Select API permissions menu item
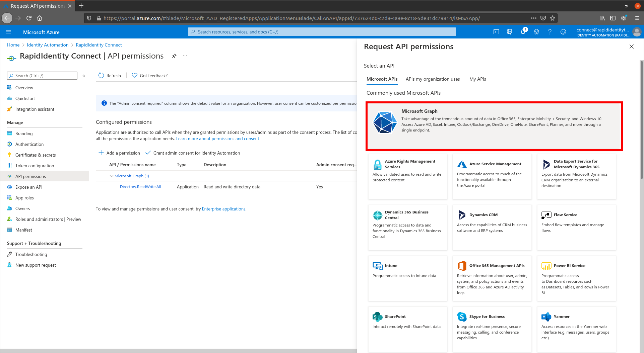The height and width of the screenshot is (353, 644). [x=45, y=176]
